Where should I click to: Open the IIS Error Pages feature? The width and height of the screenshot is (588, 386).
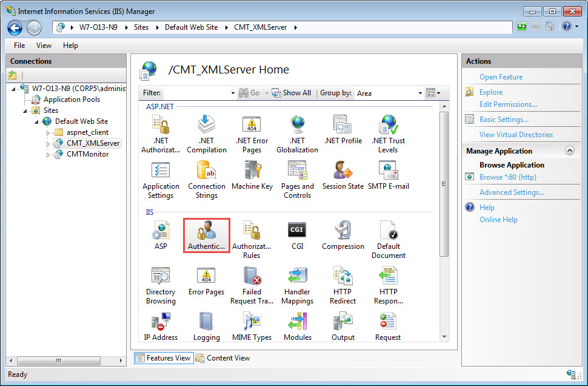coord(206,281)
